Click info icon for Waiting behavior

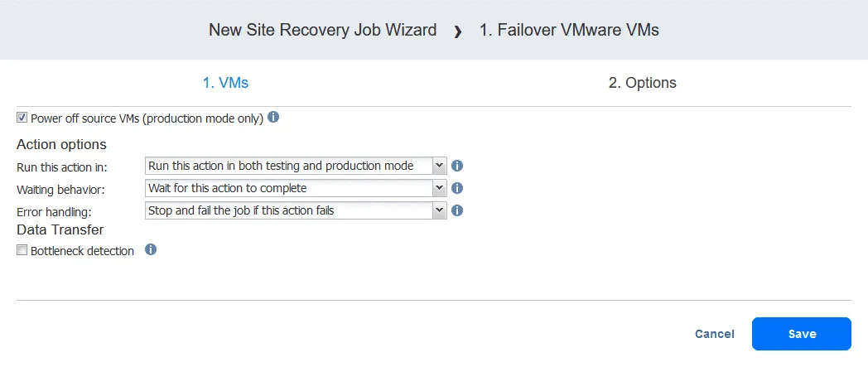pos(456,188)
